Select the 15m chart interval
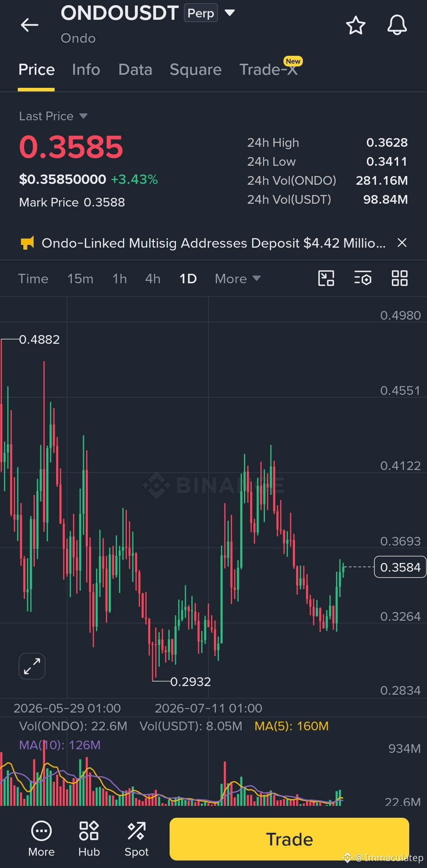The image size is (427, 868). (x=80, y=279)
